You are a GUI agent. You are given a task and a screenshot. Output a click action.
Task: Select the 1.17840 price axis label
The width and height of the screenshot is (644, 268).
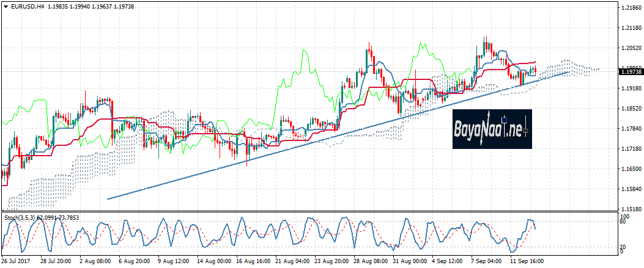tap(630, 129)
